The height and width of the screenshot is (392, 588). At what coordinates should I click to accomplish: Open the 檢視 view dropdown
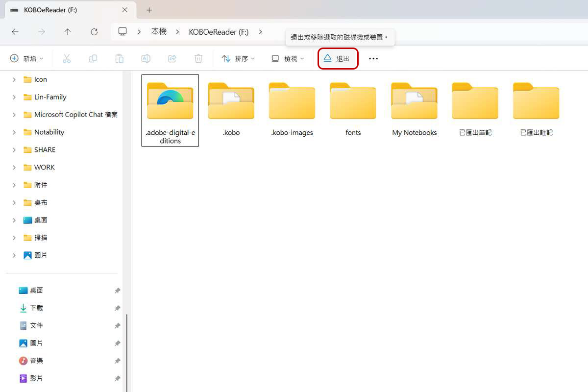pyautogui.click(x=288, y=59)
